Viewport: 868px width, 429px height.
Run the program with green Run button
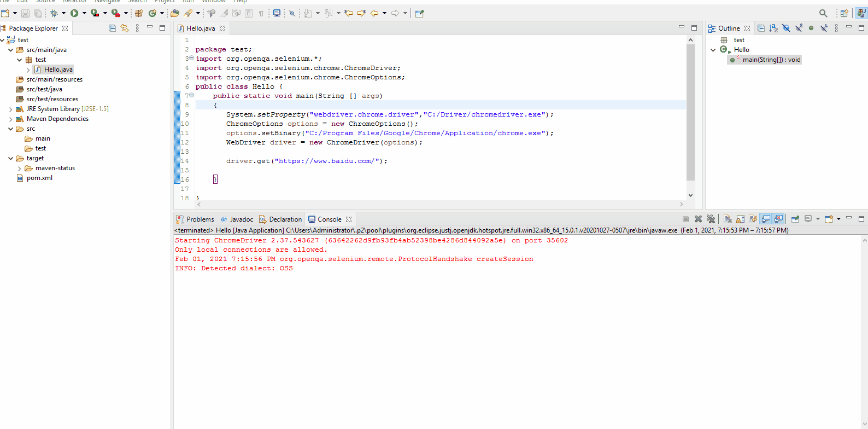74,13
